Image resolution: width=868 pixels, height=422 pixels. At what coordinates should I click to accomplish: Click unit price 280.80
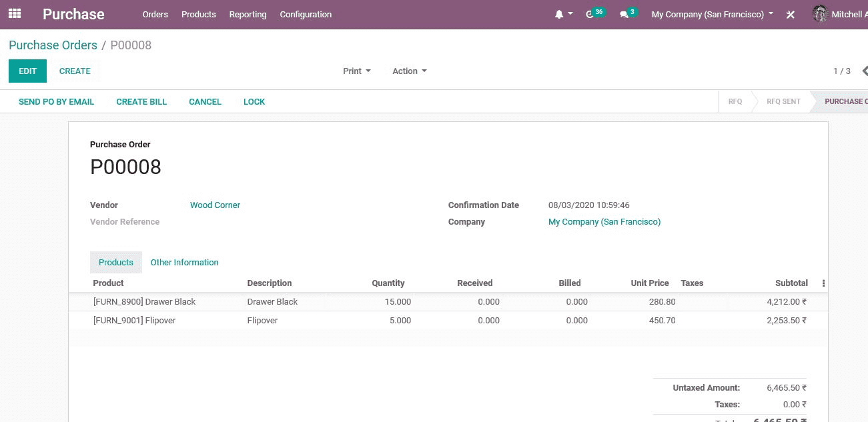pos(662,302)
